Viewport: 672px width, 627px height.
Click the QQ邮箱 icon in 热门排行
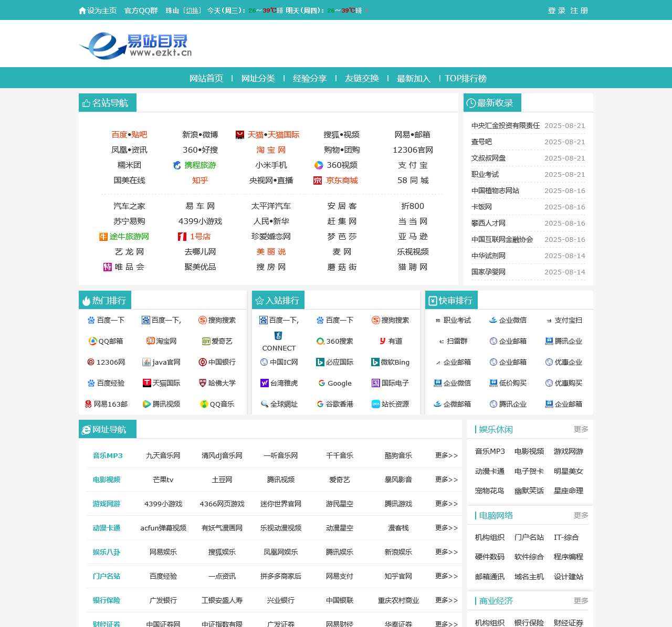click(x=93, y=341)
